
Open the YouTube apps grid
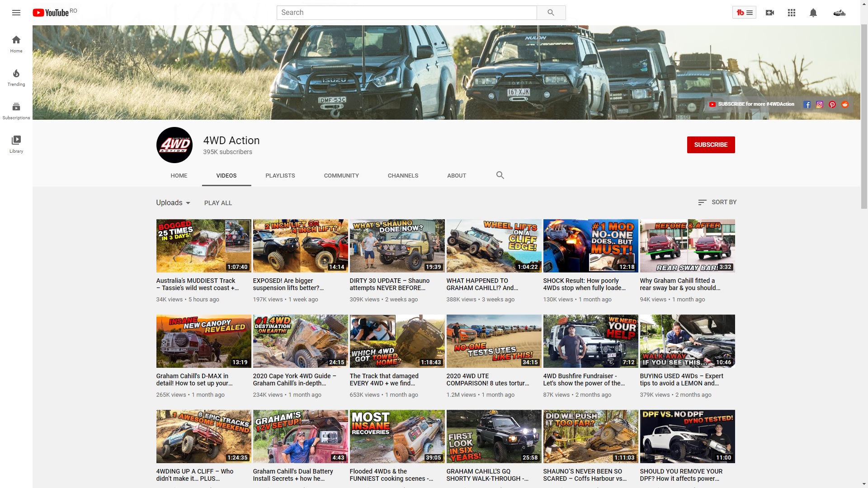pos(792,13)
